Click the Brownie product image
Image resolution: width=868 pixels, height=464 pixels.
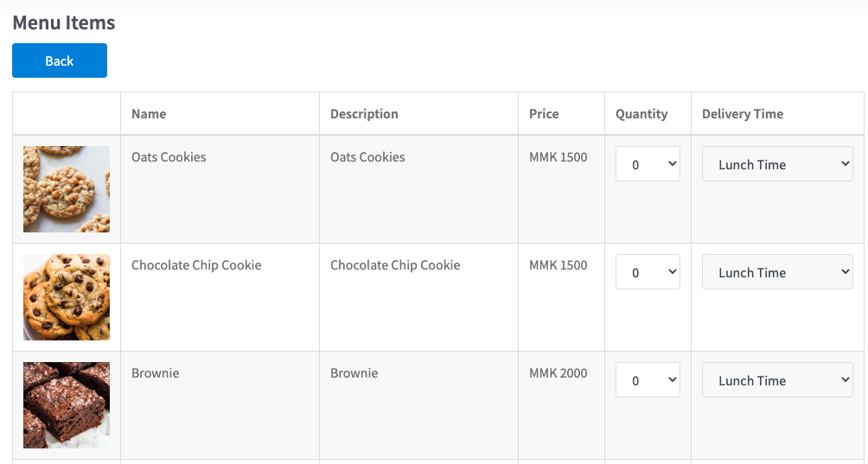tap(67, 405)
